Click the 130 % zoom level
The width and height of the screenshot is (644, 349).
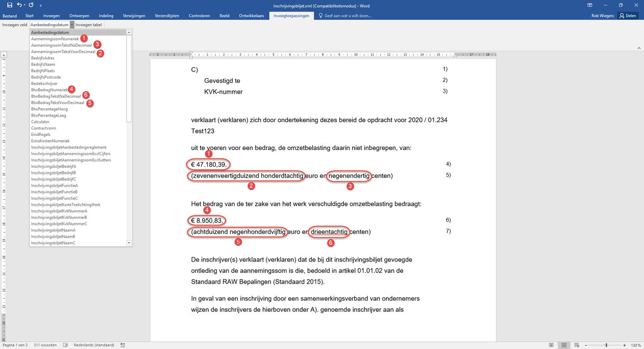tap(636, 345)
